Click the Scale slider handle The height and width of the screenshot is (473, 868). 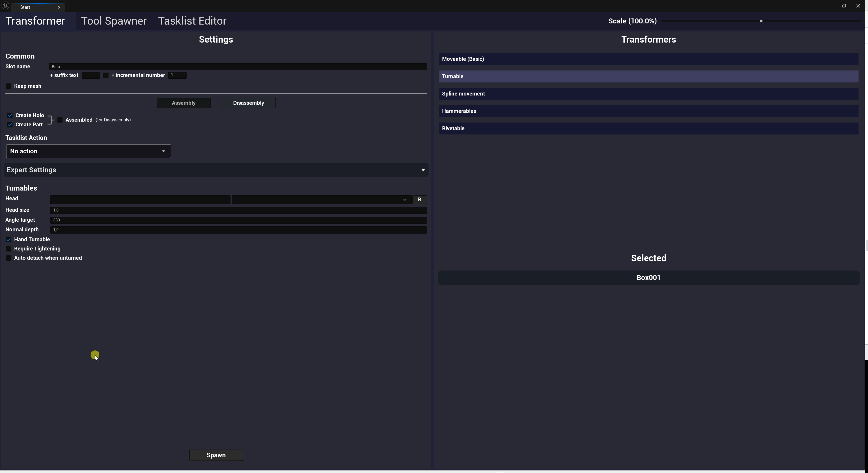761,21
